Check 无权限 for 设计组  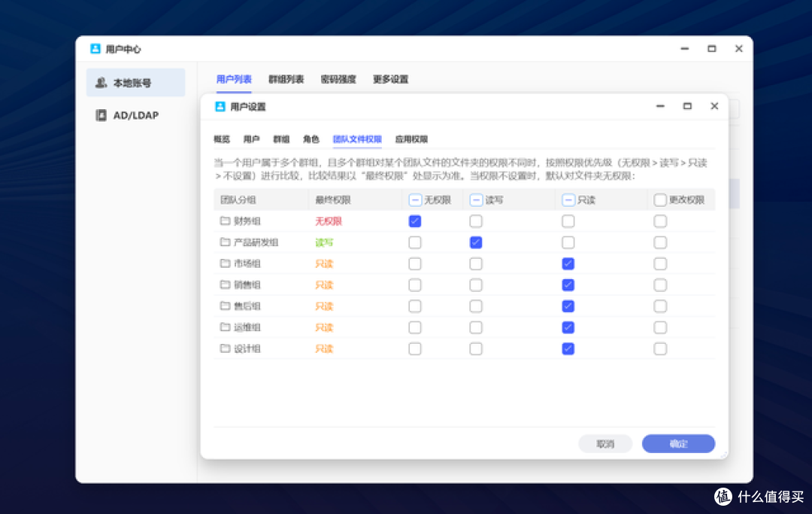[x=415, y=348]
